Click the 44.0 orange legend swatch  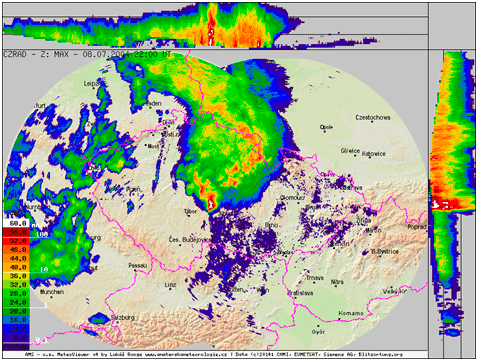(x=16, y=258)
